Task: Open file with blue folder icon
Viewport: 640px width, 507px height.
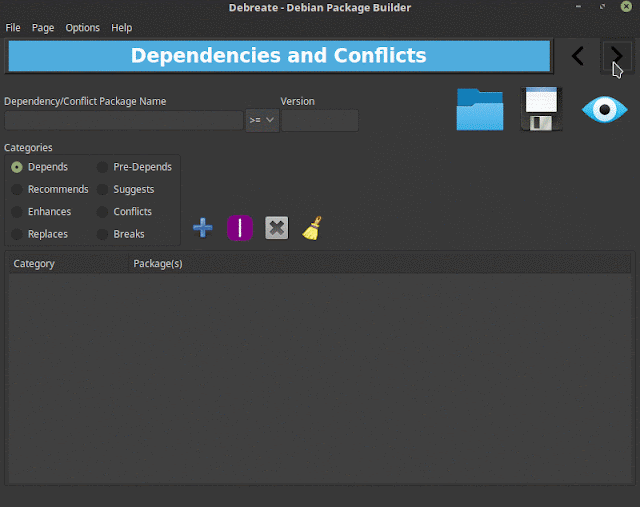Action: pos(480,109)
